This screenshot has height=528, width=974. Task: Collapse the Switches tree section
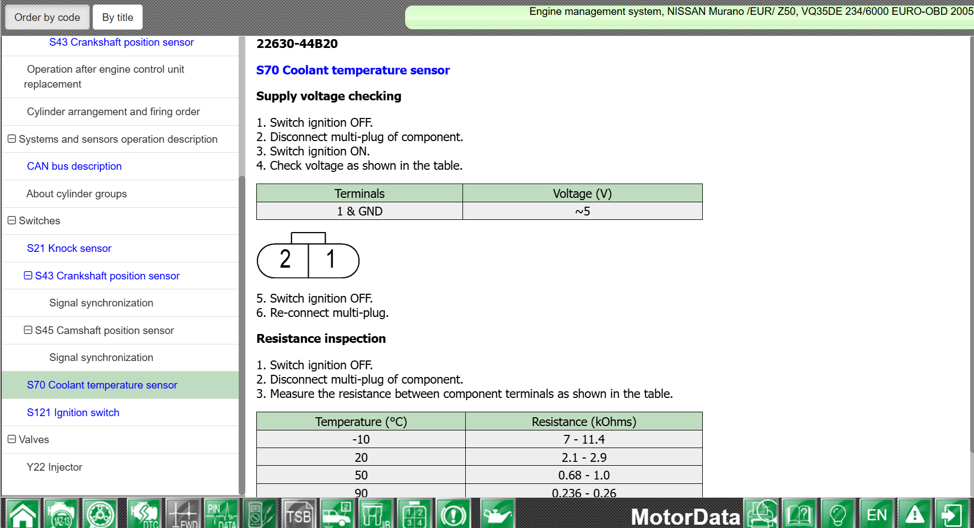11,221
